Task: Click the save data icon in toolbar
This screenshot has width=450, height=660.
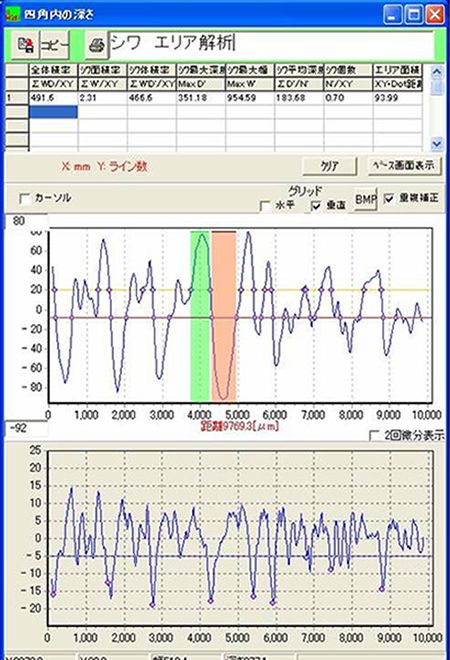Action: [x=25, y=44]
